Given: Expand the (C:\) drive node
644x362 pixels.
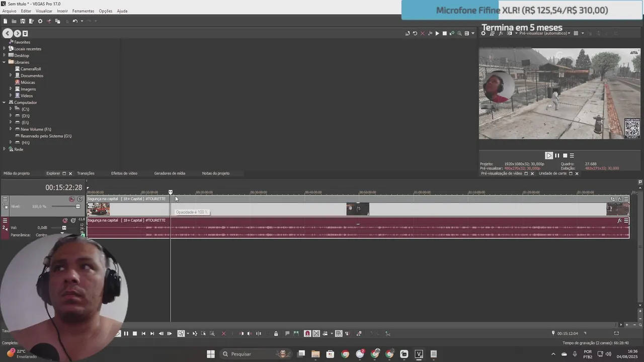Looking at the screenshot, I should coord(11,109).
